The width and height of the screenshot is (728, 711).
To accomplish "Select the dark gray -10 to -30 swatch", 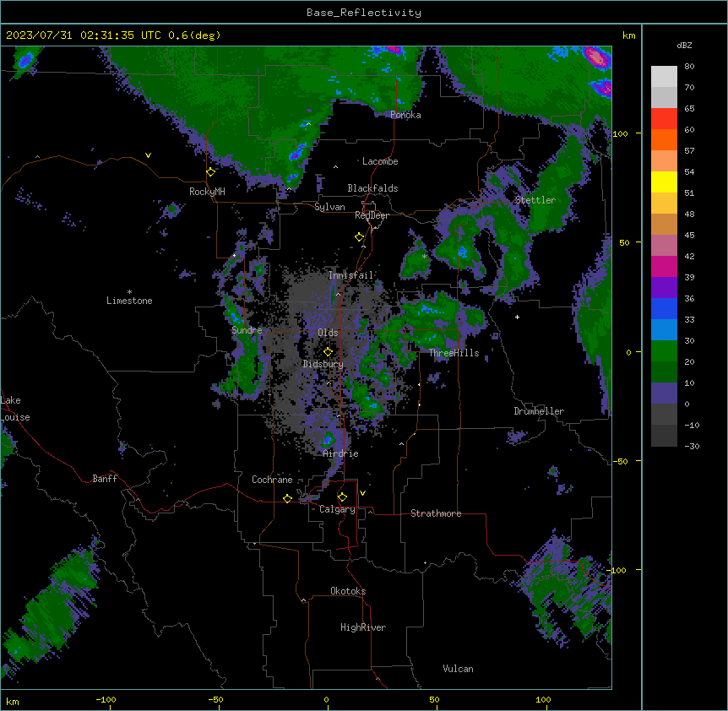I will click(664, 436).
